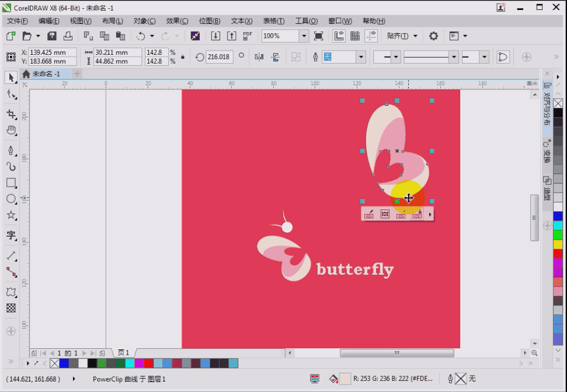
Task: Select the Text tool (字)
Action: 11,235
